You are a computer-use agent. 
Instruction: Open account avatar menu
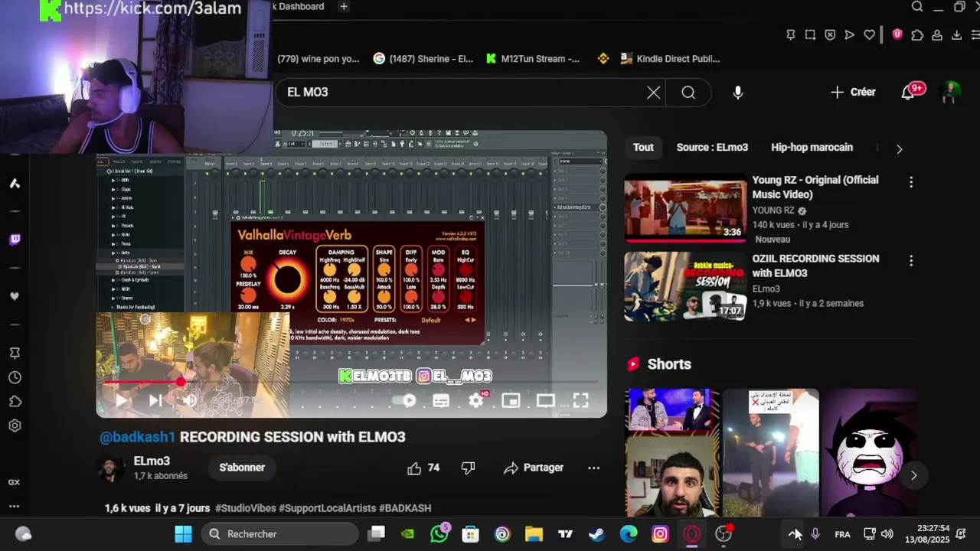pyautogui.click(x=950, y=92)
